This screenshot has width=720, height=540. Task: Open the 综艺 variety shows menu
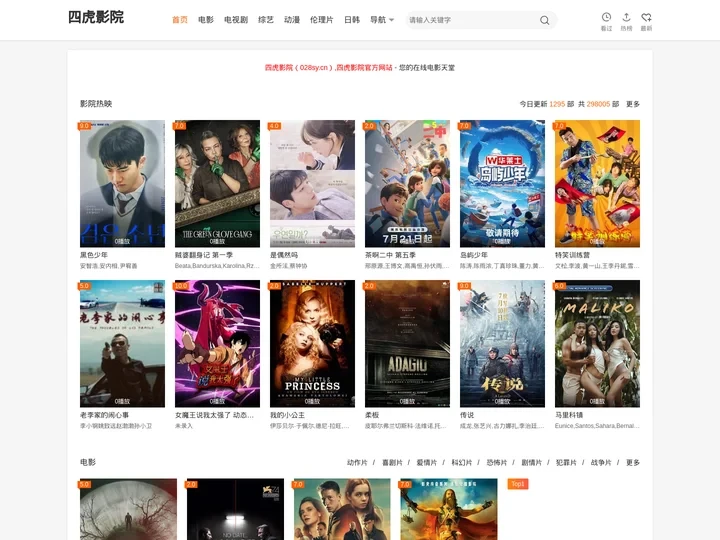(266, 20)
